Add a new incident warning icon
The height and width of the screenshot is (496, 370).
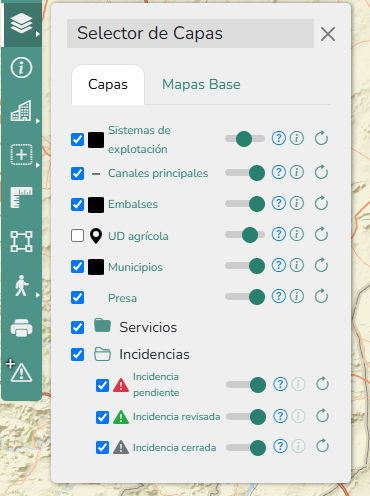point(20,370)
